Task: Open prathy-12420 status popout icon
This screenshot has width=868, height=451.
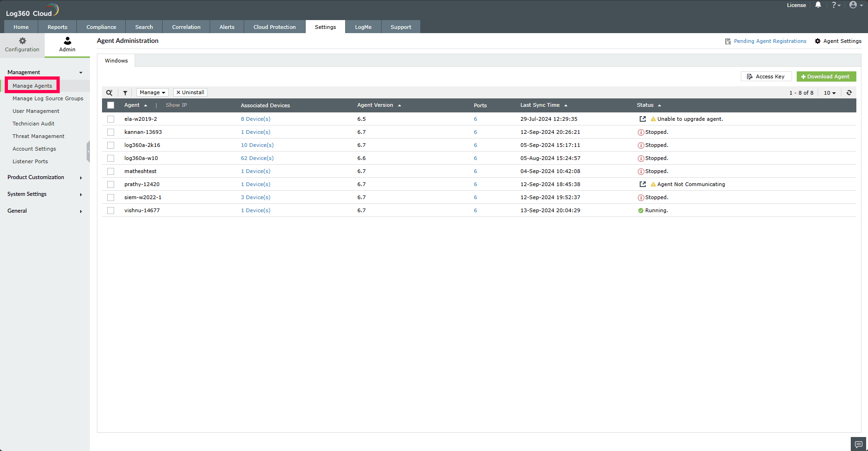Action: (x=642, y=184)
